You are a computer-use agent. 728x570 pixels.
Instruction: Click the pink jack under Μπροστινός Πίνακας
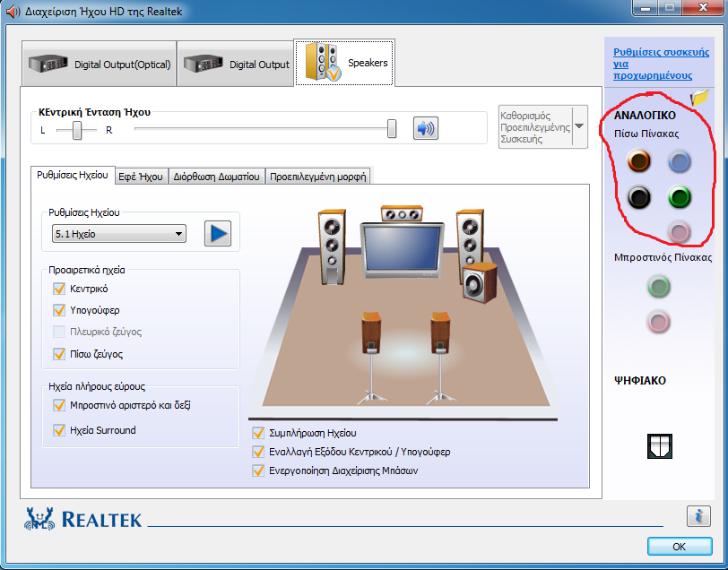(659, 321)
